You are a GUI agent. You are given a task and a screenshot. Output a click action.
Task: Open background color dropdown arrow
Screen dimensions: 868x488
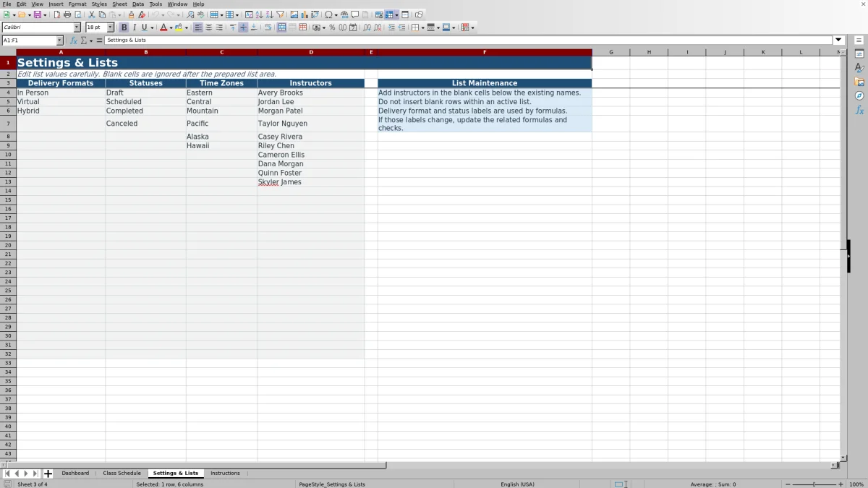pyautogui.click(x=187, y=27)
